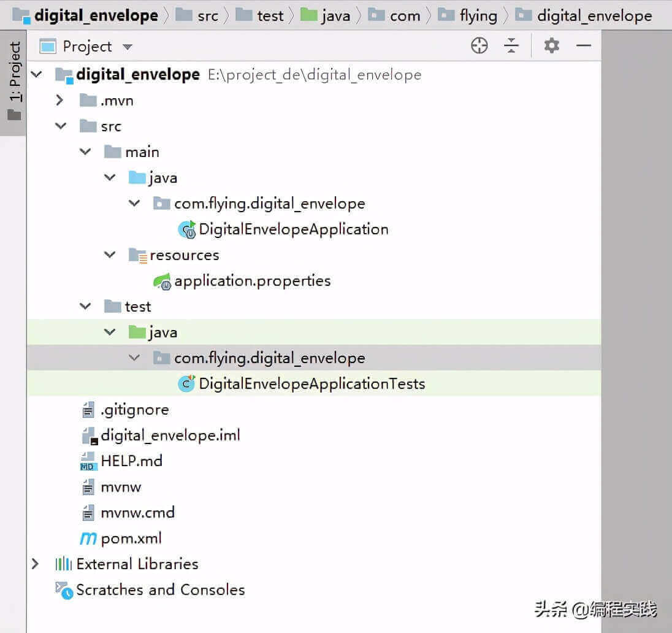Screen dimensions: 672x633
Task: Collapse com.flying.digital_envelope package under main
Action: [x=134, y=203]
